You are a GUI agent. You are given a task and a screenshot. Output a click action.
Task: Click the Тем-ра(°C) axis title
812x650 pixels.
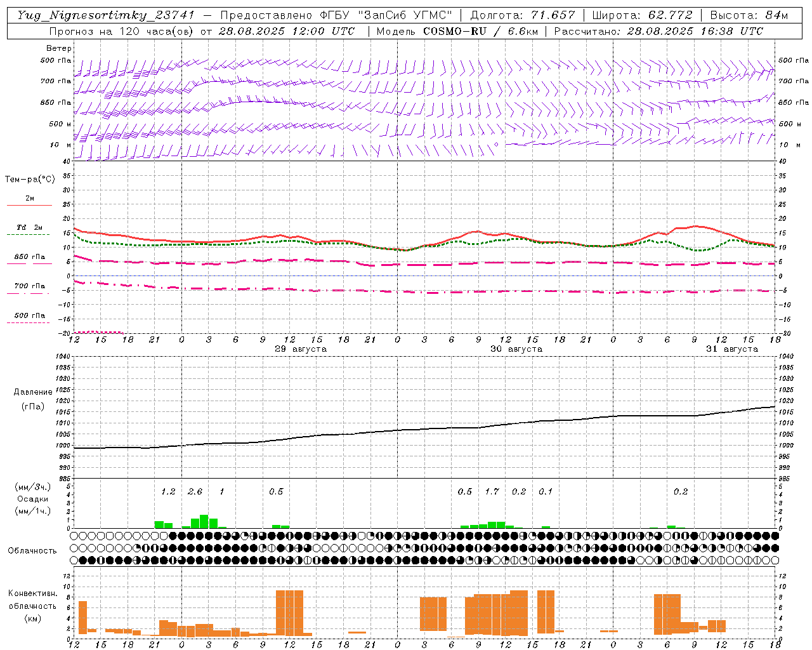30,180
